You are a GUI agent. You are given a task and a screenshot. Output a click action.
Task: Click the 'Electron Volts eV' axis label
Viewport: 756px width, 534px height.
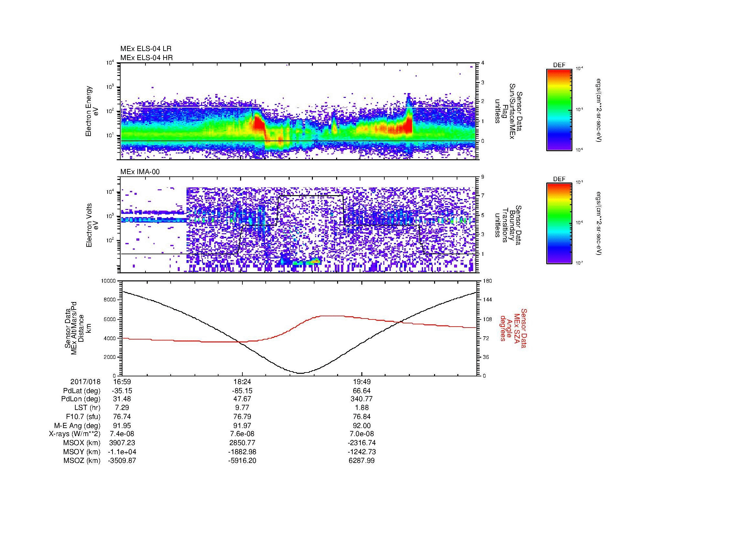(92, 225)
